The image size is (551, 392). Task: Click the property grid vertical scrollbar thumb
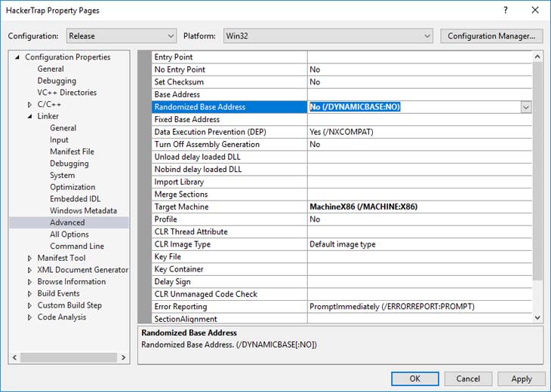(x=537, y=171)
